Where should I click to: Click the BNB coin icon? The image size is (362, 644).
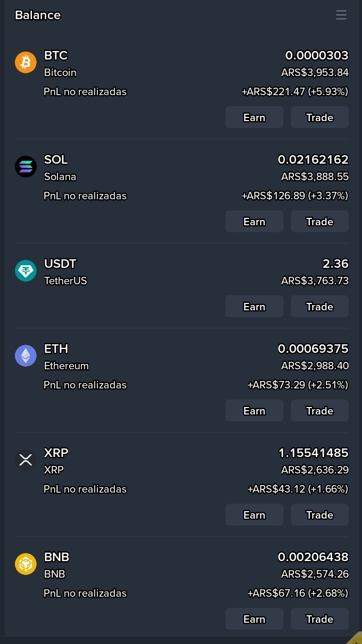(x=26, y=564)
